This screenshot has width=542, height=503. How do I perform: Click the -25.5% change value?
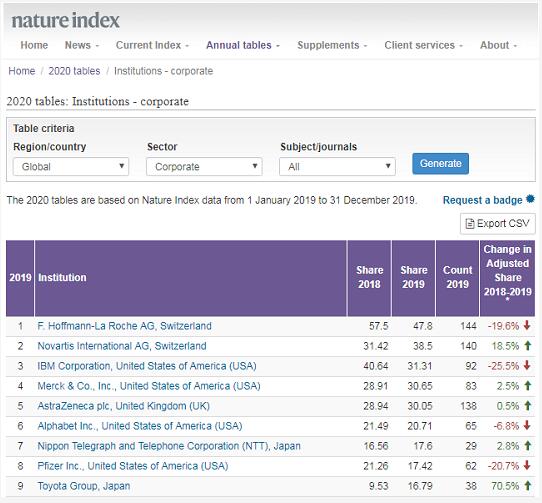[503, 366]
